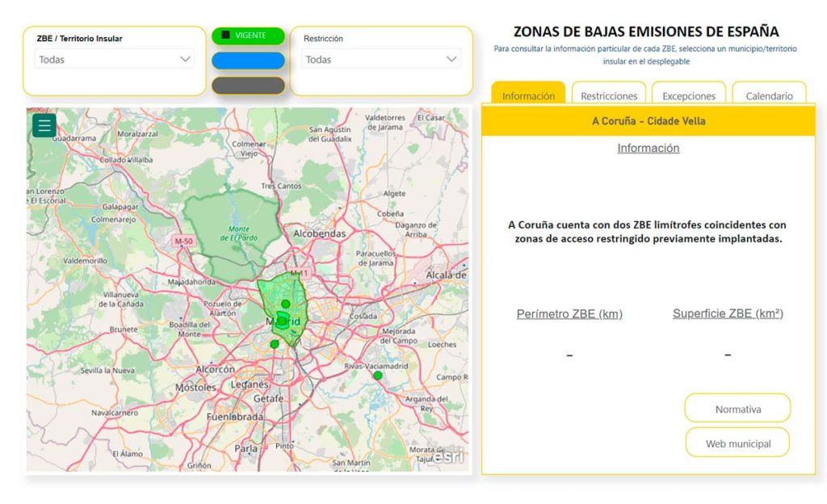
Task: Click the A Coruña - Cidade Vella header bar
Action: (648, 121)
